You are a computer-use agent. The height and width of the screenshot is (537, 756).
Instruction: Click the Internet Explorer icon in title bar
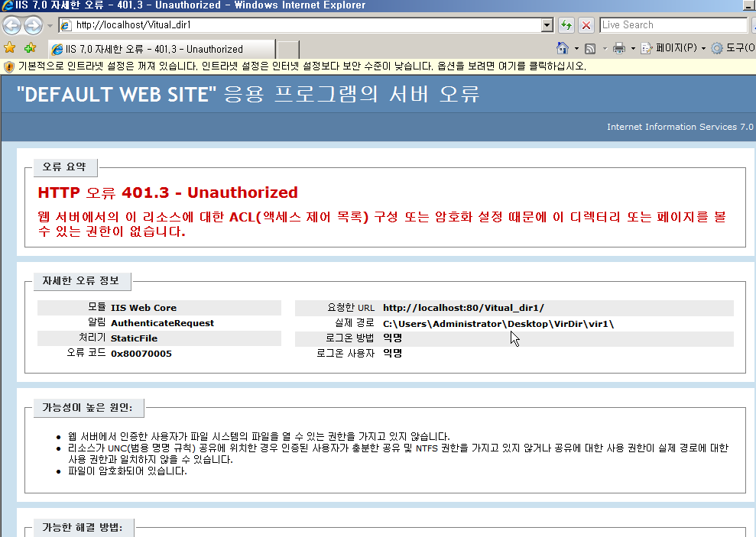click(x=7, y=5)
